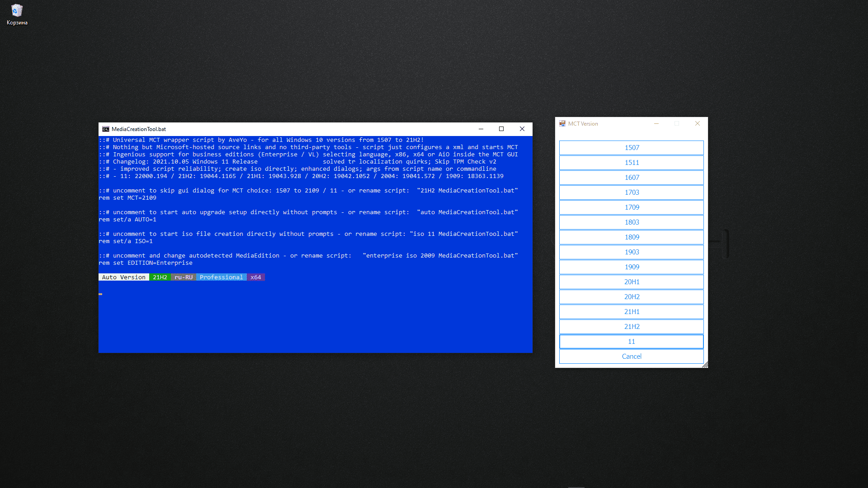The image size is (868, 488).
Task: Choose the 1511 version button
Action: [x=632, y=163]
